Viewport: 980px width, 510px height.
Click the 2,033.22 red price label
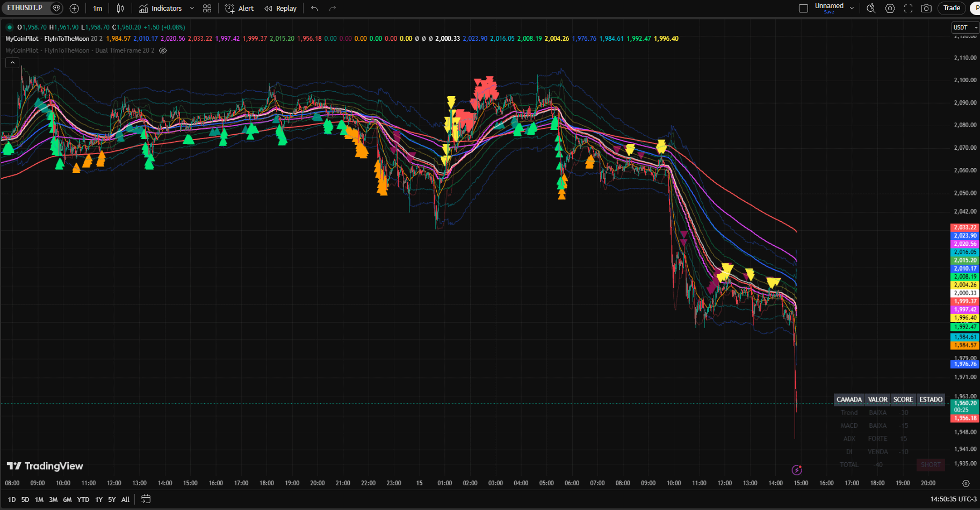point(965,228)
